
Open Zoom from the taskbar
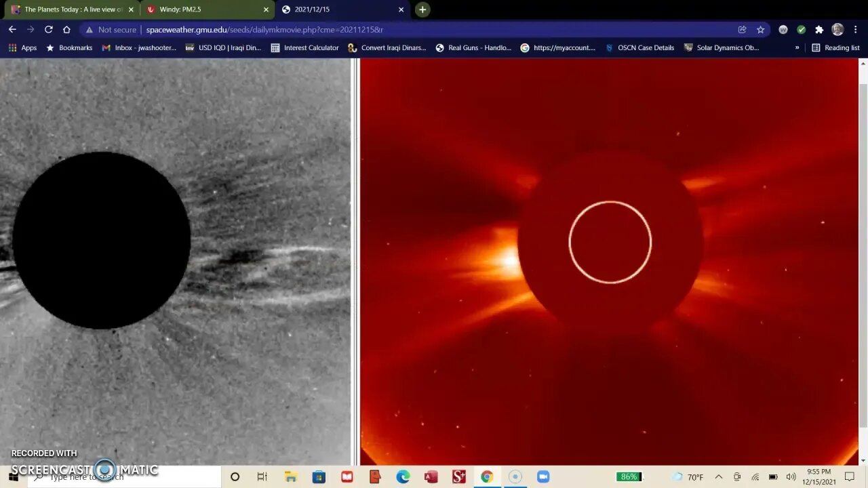[x=543, y=476]
